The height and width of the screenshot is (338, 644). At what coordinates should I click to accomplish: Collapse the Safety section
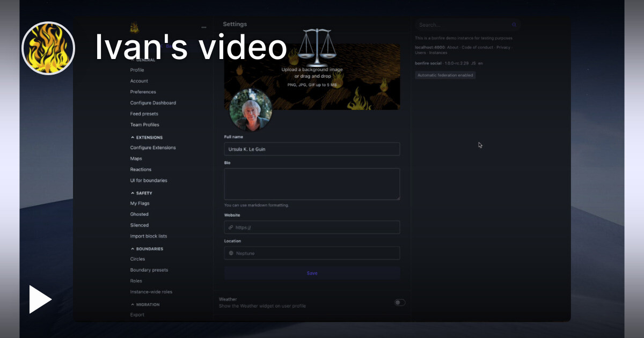tap(133, 193)
